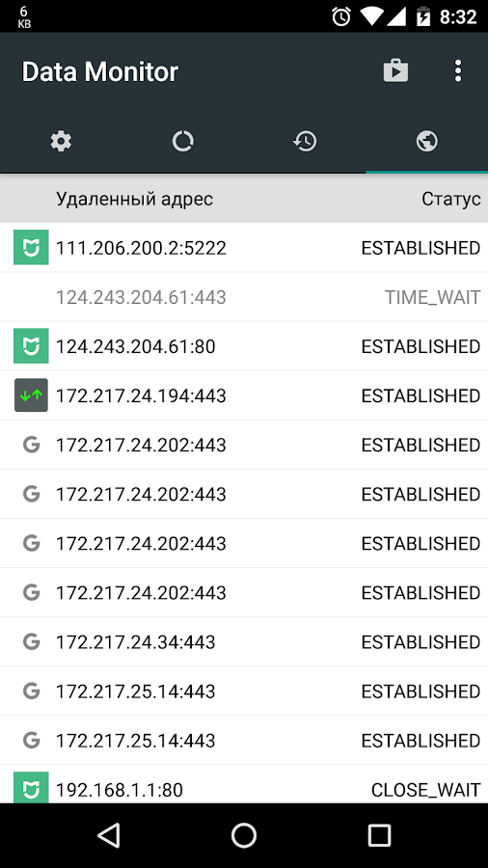Open the three-dot overflow menu

pos(457,71)
